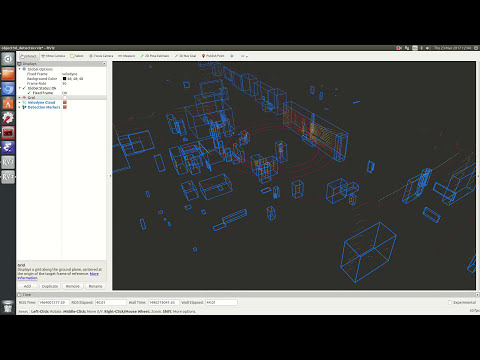Open Ubuntu Software Center from launcher
The height and width of the screenshot is (360, 480).
click(x=8, y=103)
